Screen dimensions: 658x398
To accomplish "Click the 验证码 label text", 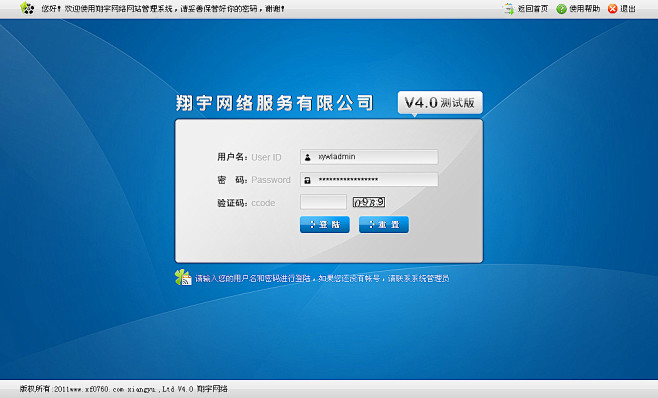I will (232, 203).
